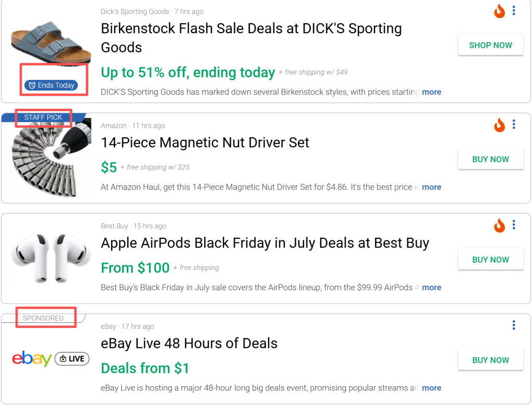532x407 pixels.
Task: Click BUY NOW on the eBay Live deal
Action: [490, 360]
